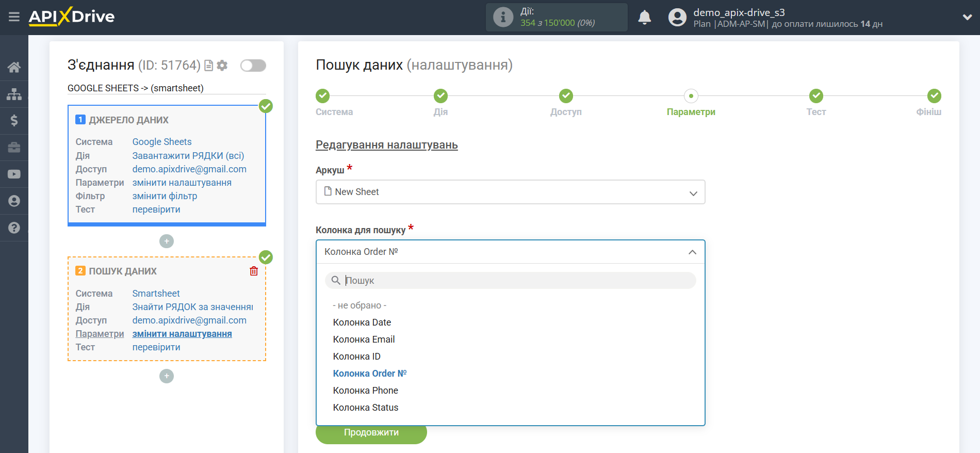
Task: Click source змінити налаштування link
Action: (182, 182)
